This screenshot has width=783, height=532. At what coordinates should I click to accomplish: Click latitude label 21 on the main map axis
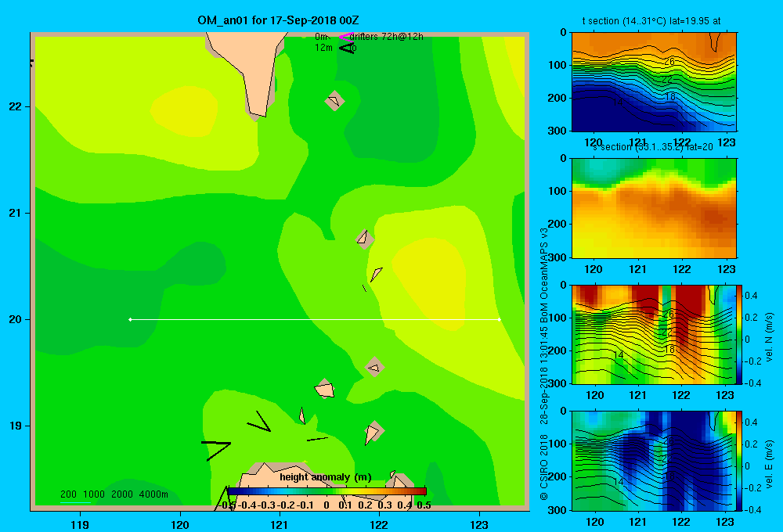tap(16, 213)
